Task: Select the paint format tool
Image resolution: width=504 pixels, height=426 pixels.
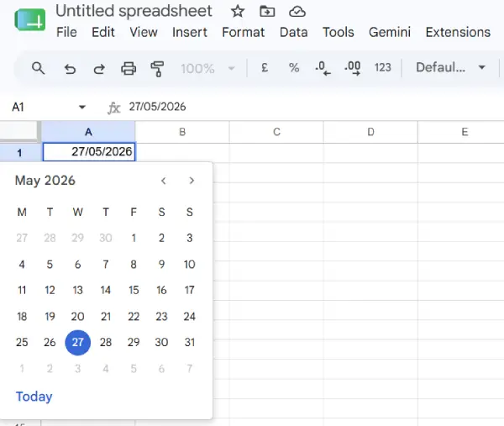Action: coord(158,69)
